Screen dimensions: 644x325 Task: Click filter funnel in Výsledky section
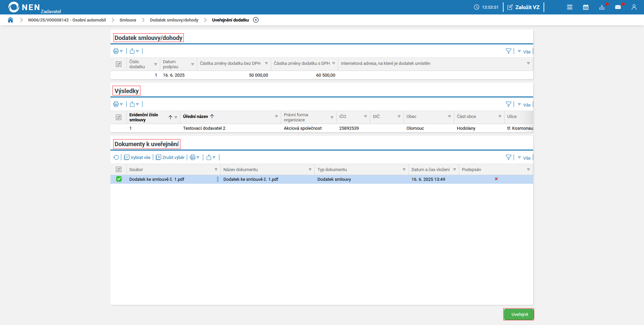[x=508, y=105]
